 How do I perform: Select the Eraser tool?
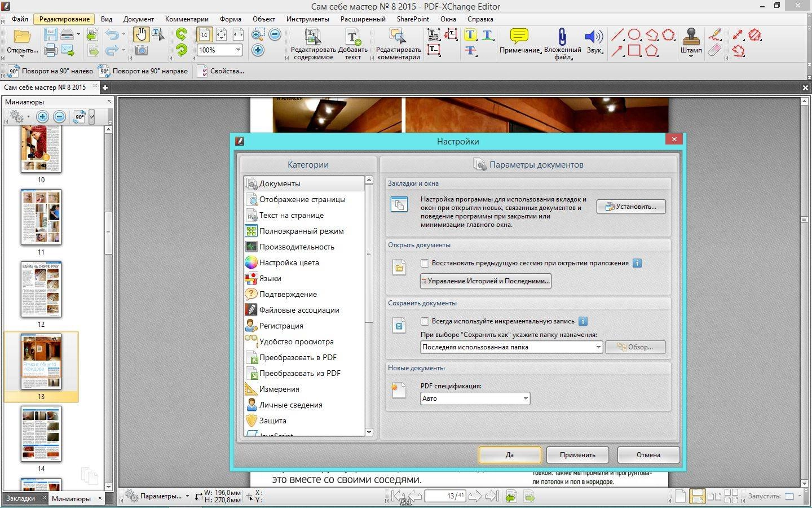click(x=715, y=50)
